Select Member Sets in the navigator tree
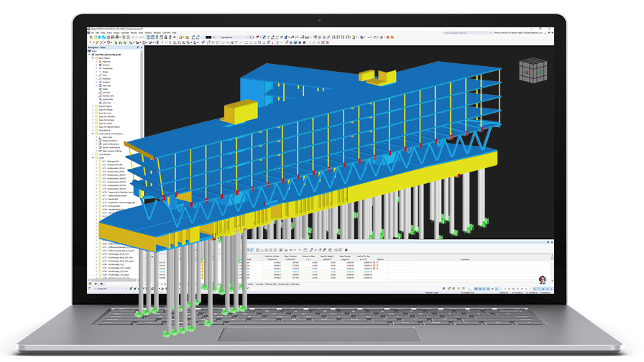 coord(108,96)
